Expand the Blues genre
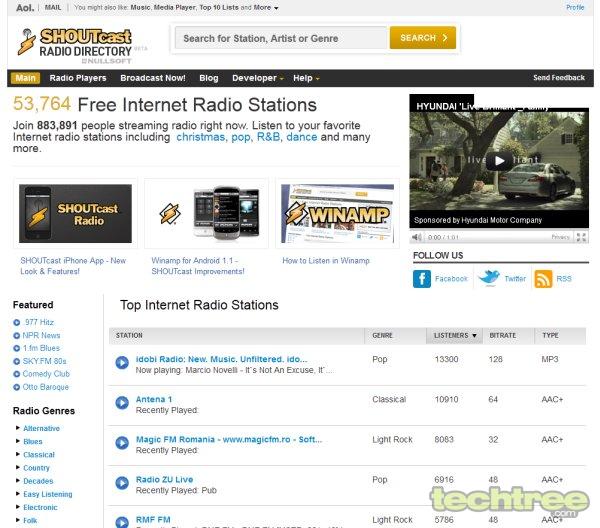This screenshot has height=528, width=600. click(x=18, y=441)
